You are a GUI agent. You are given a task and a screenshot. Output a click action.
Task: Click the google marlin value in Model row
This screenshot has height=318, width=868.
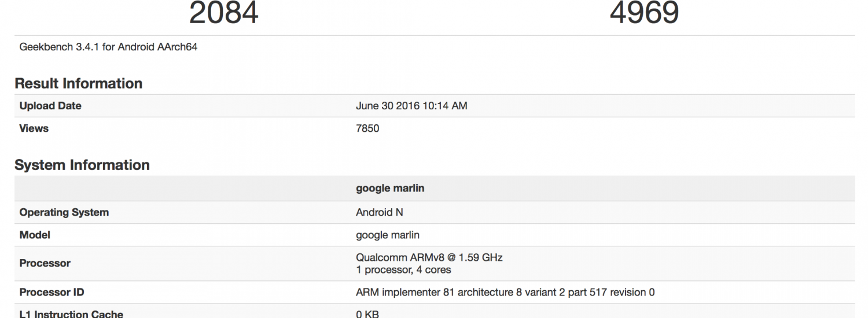click(x=388, y=235)
